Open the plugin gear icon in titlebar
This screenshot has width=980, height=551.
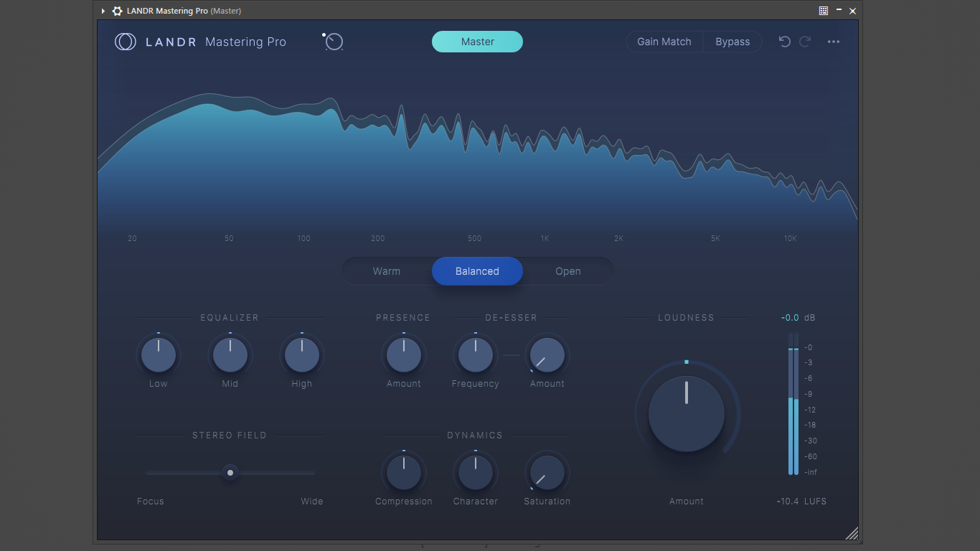118,11
